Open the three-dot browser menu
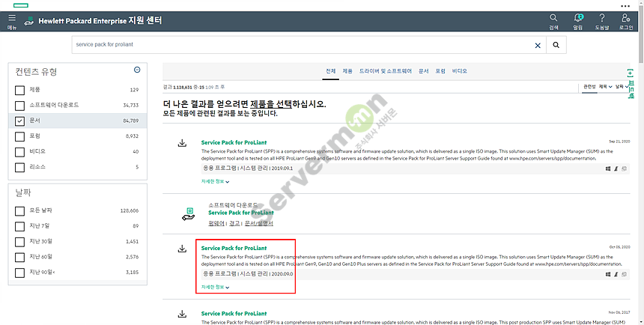 [625, 6]
